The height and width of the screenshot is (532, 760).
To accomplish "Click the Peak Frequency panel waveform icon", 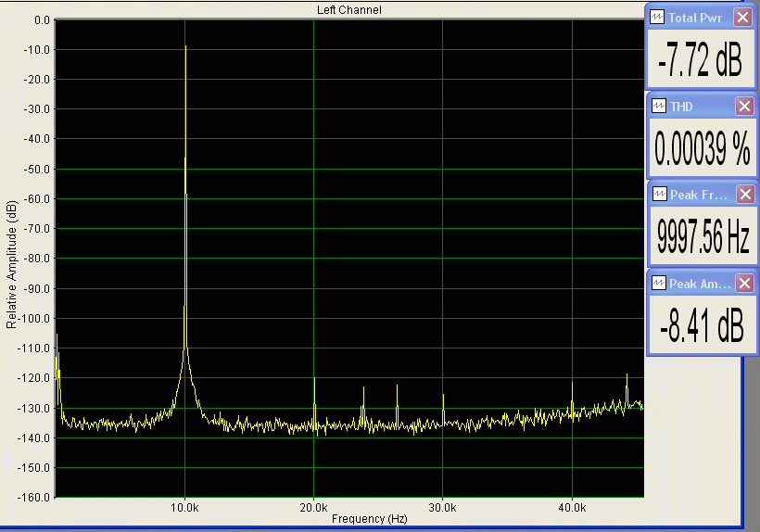I will coord(659,195).
